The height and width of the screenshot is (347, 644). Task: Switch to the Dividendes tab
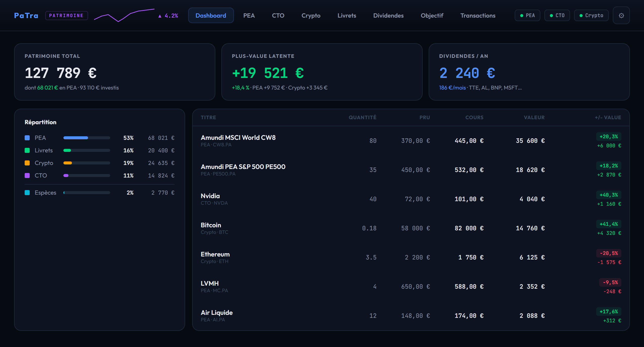tap(388, 15)
